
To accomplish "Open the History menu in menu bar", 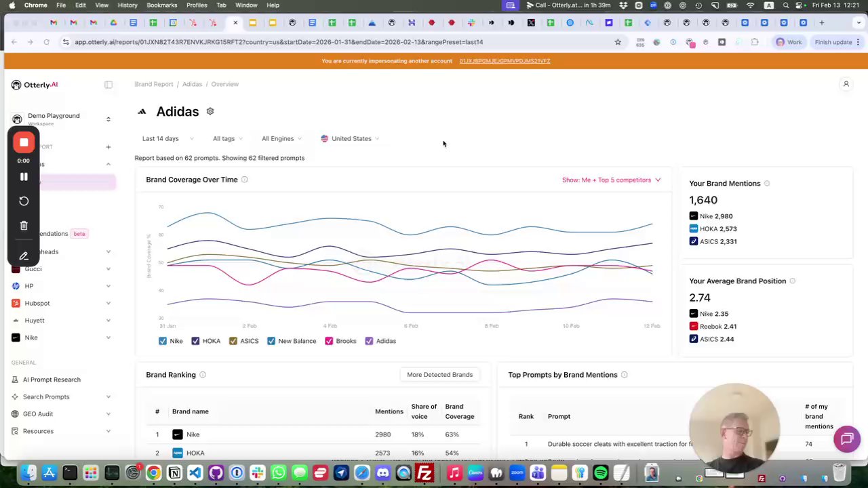I will click(127, 5).
